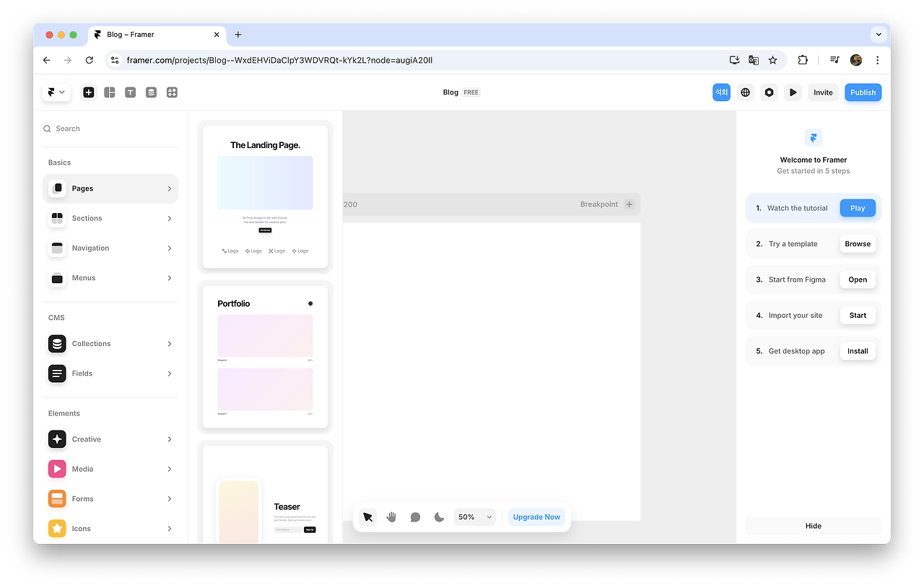Viewport: 924px width, 588px height.
Task: Open the Collections category
Action: point(110,344)
